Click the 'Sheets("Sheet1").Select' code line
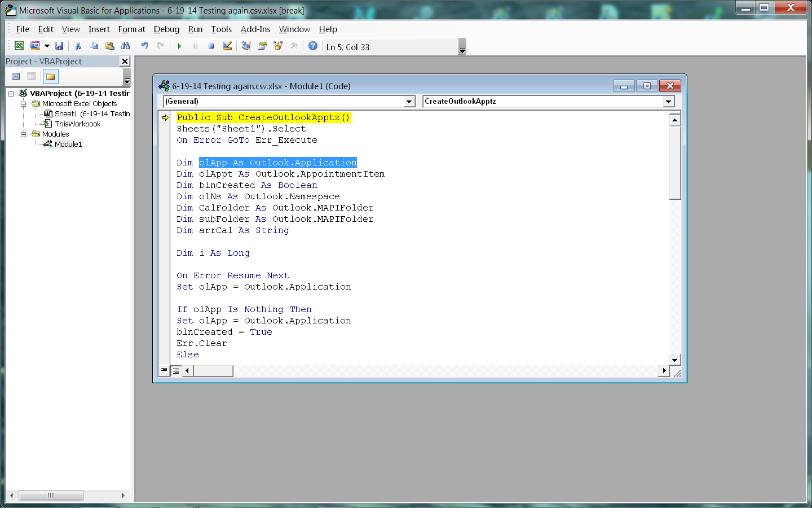Viewport: 812px width, 508px height. (241, 129)
